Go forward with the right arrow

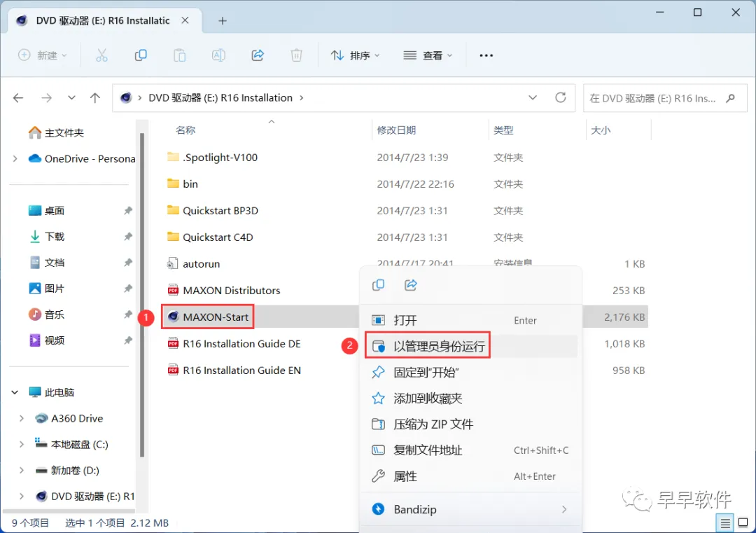[46, 98]
